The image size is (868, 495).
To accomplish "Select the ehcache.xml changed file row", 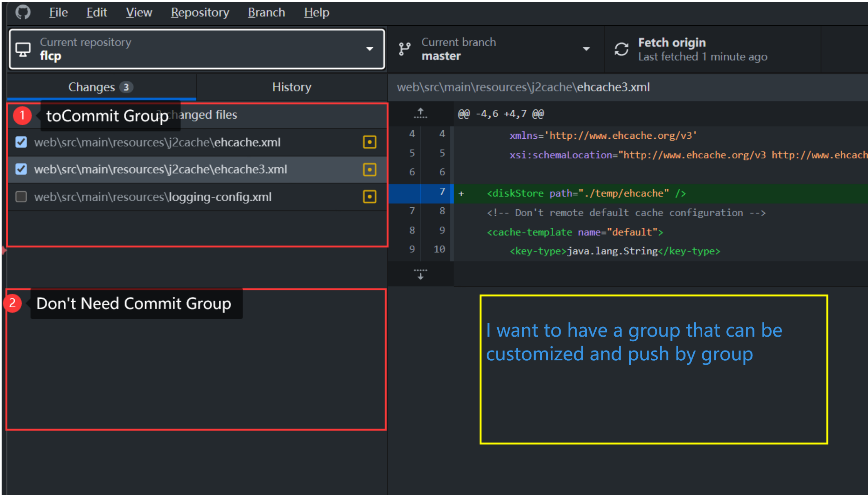I will [x=197, y=142].
